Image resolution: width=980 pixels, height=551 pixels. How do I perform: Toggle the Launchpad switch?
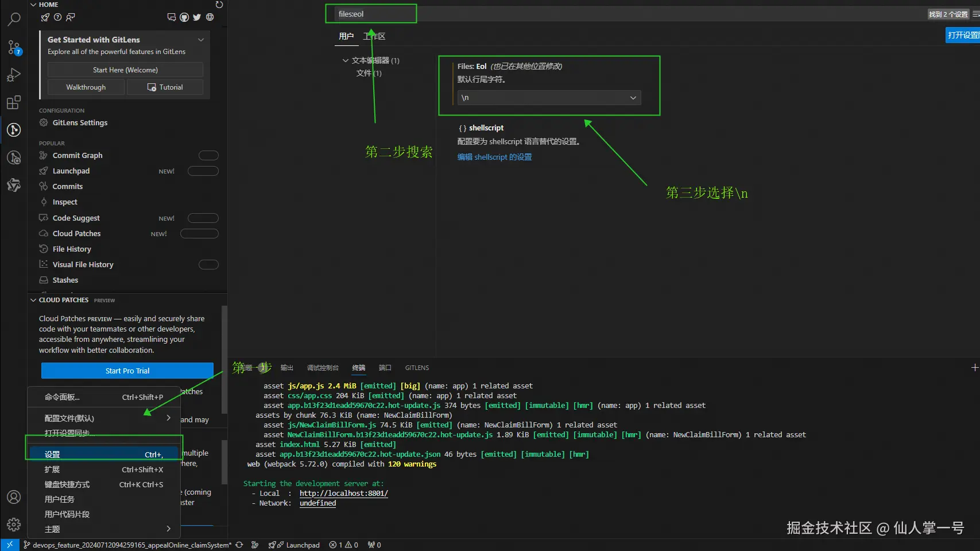pyautogui.click(x=203, y=171)
